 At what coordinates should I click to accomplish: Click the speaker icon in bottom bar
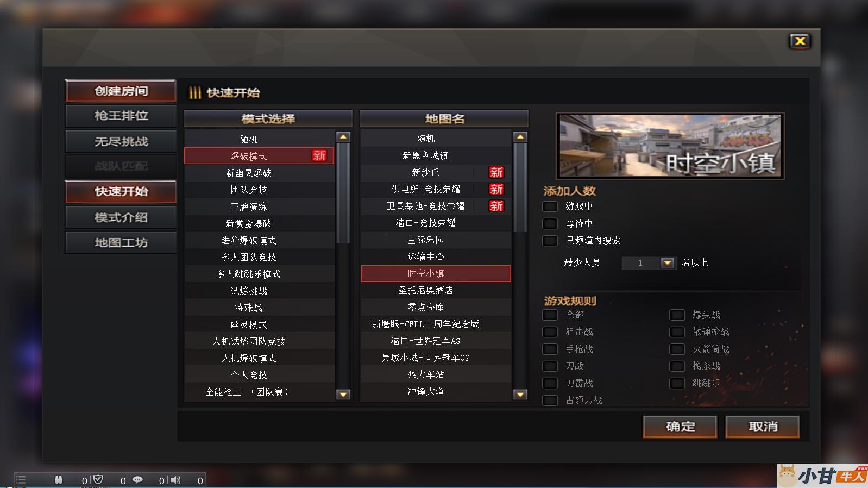pyautogui.click(x=175, y=480)
